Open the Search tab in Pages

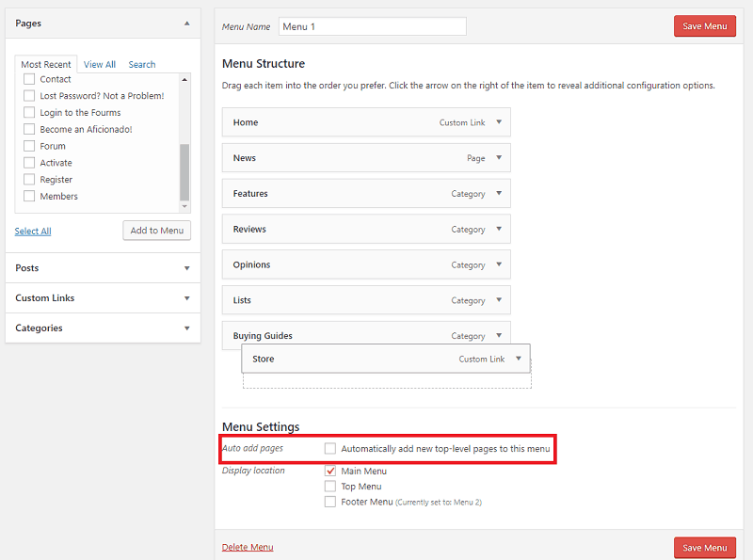142,64
